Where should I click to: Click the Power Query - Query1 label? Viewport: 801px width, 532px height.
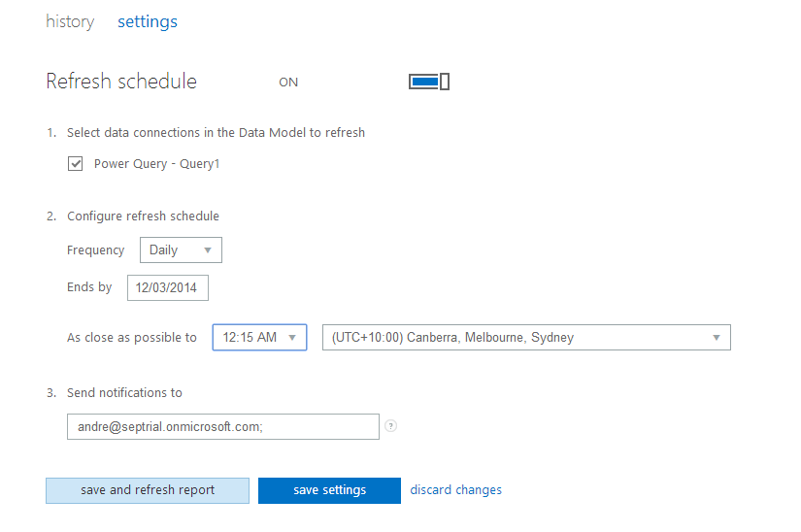156,164
